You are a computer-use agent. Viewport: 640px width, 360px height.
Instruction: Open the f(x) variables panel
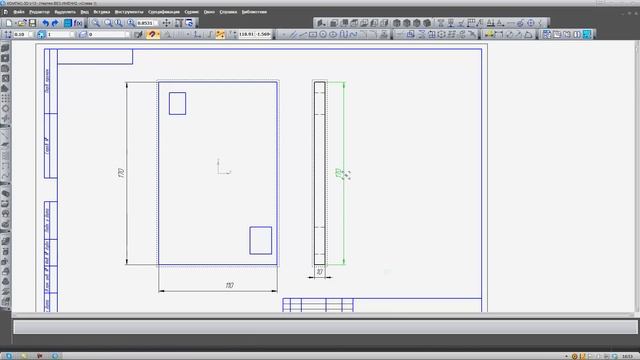click(x=78, y=23)
